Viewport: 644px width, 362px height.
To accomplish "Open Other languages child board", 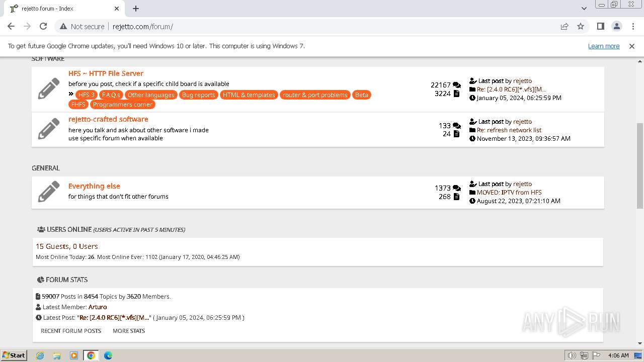I will click(x=151, y=95).
